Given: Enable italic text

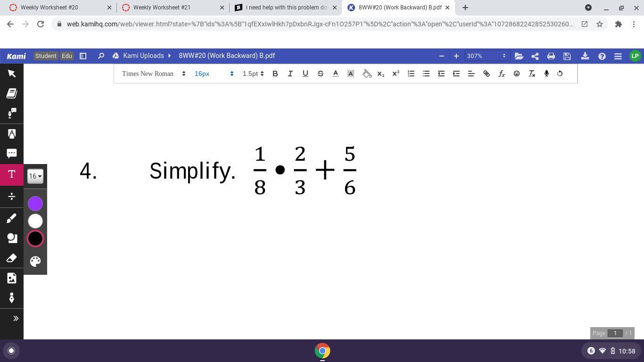Looking at the screenshot, I should (x=290, y=74).
